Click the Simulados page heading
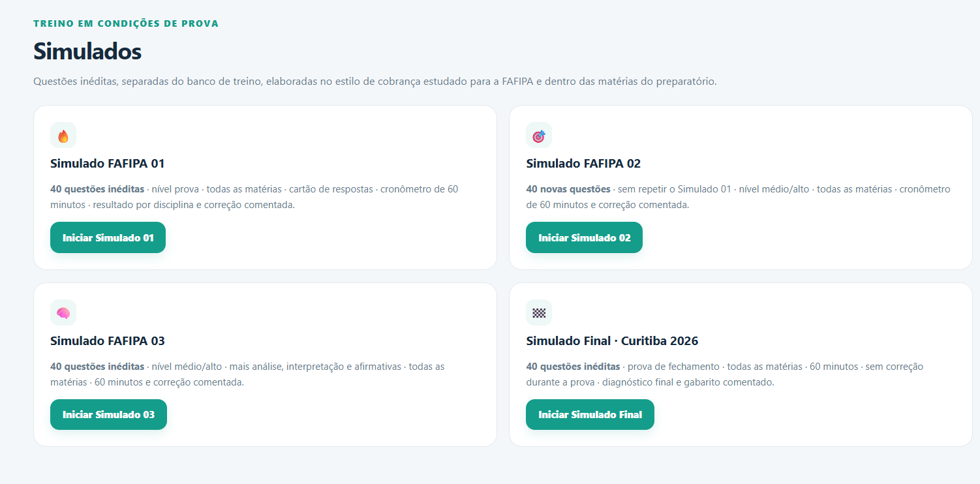This screenshot has height=484, width=980. pos(87,51)
